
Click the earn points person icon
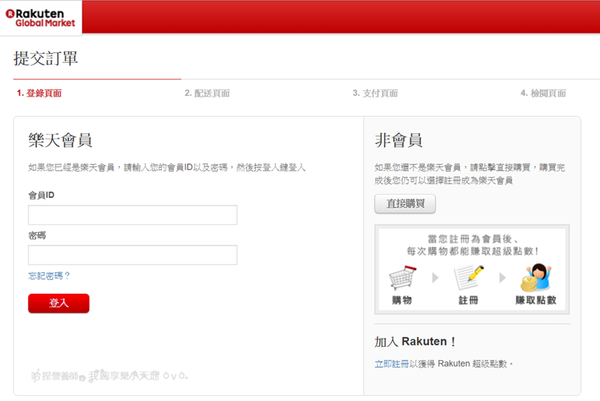(536, 275)
